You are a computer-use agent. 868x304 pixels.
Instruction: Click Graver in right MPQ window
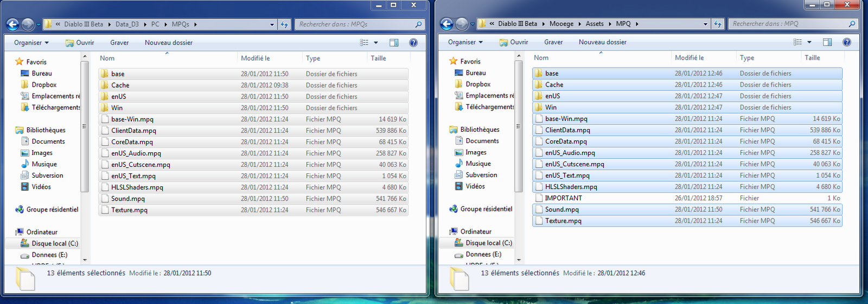[x=553, y=42]
